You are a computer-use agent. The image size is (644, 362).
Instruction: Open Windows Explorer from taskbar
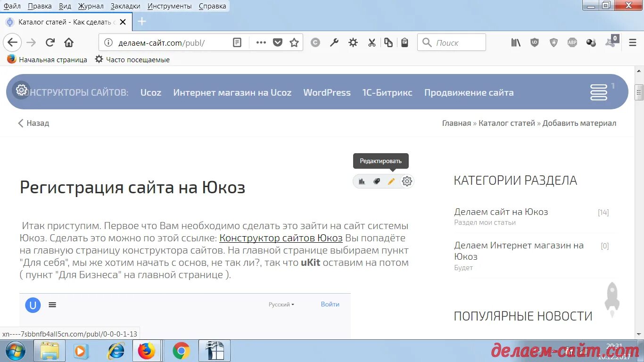pos(50,351)
